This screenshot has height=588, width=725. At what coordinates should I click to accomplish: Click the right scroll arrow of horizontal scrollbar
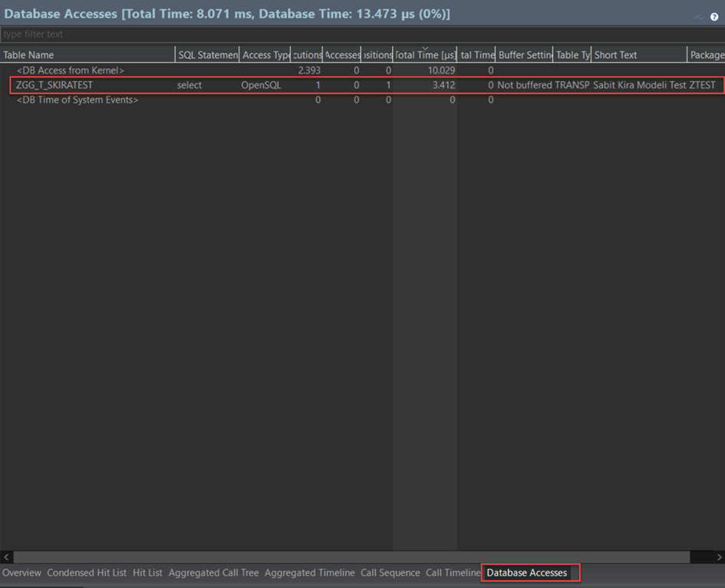point(719,557)
